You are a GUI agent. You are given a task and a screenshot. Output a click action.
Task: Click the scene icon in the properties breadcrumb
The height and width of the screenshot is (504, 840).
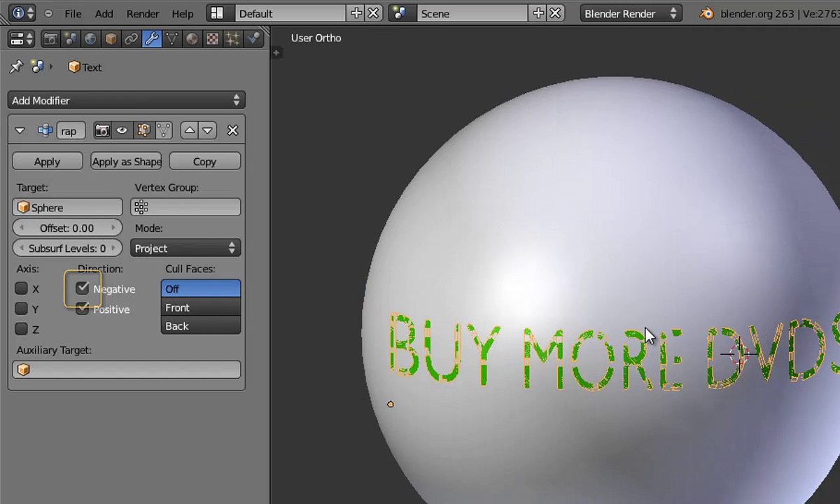point(38,66)
